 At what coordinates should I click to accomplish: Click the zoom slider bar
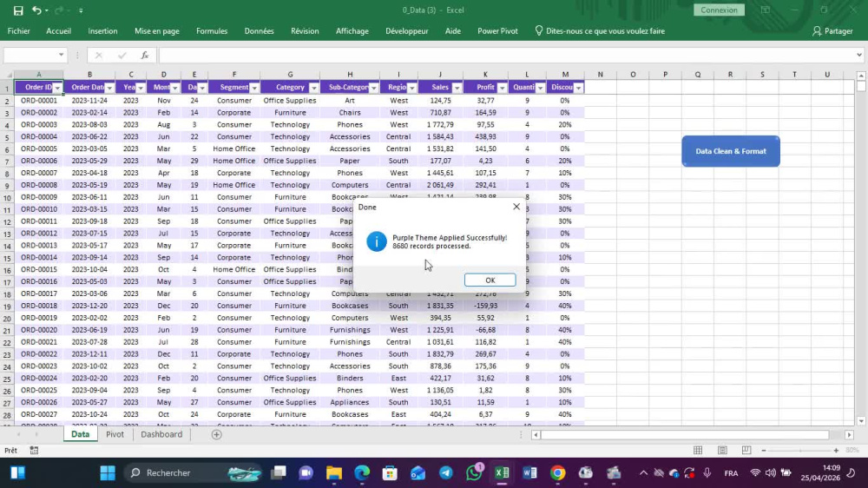point(800,451)
